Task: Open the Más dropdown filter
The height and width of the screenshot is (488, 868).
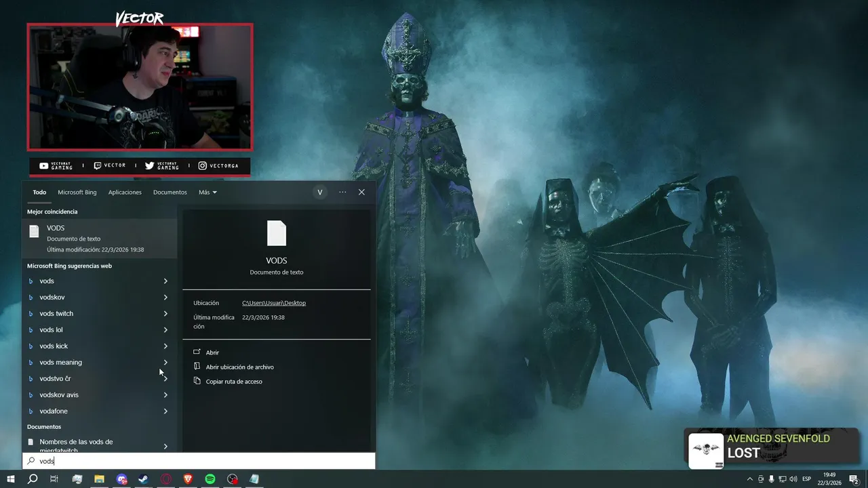Action: (208, 192)
